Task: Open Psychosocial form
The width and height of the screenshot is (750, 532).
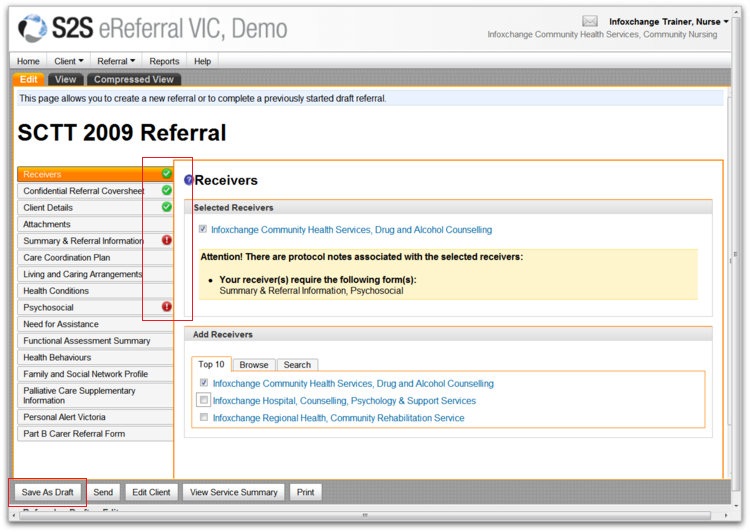Action: 95,307
